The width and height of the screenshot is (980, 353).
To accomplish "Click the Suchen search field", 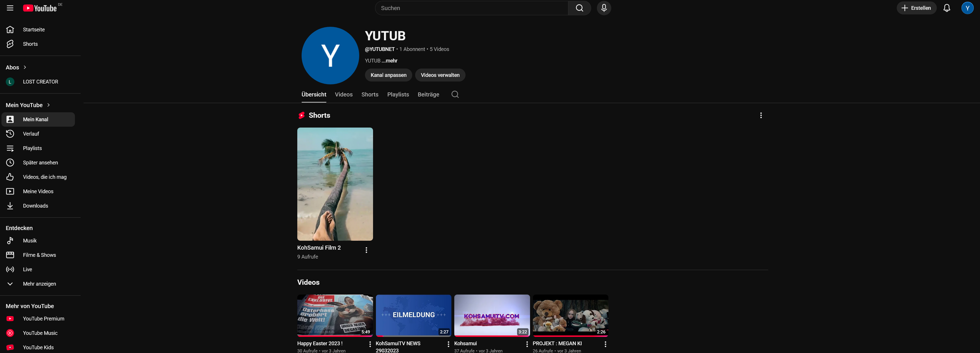I will pyautogui.click(x=472, y=8).
